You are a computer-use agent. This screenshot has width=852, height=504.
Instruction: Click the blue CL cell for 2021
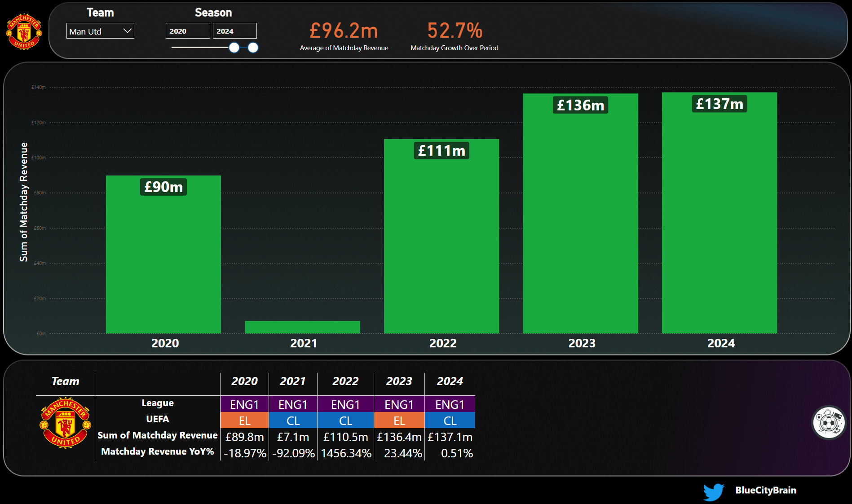pos(293,421)
